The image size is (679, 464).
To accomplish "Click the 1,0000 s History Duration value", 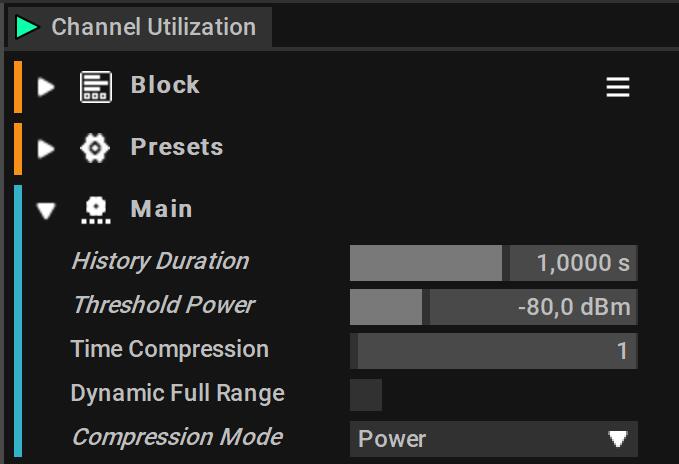I will [583, 263].
